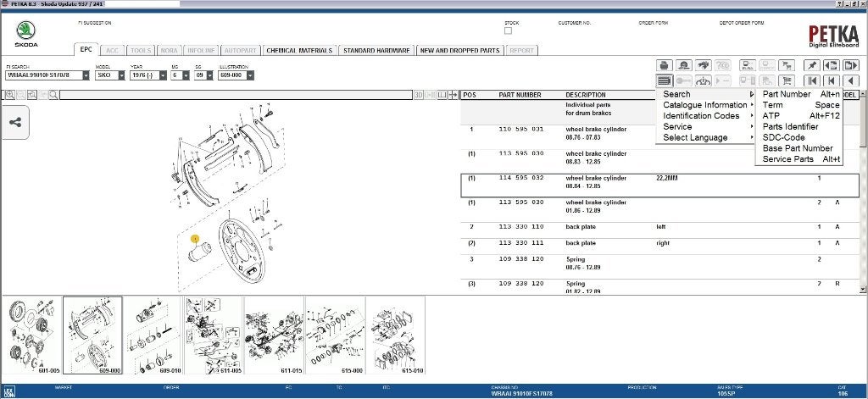Open the Catalogue Information menu entry
This screenshot has width=868, height=399.
(x=705, y=104)
